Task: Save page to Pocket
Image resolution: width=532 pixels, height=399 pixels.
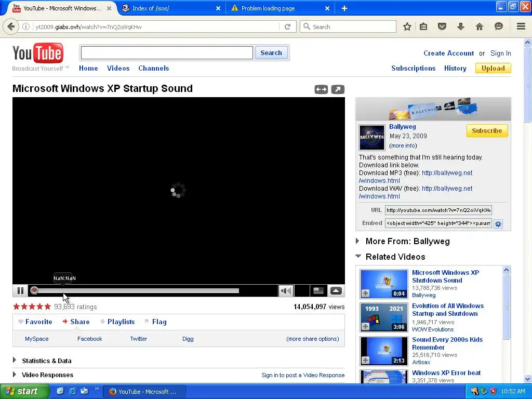Action: 442,26
